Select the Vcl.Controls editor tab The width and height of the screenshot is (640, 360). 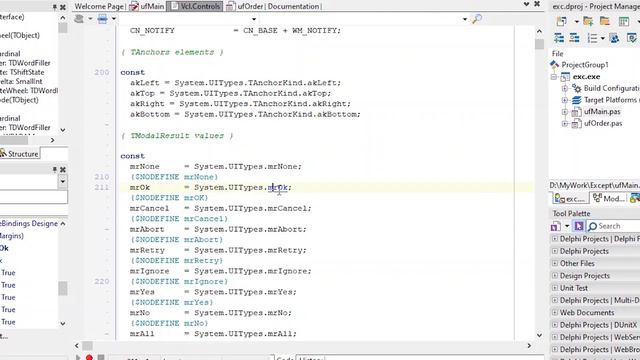pos(195,6)
